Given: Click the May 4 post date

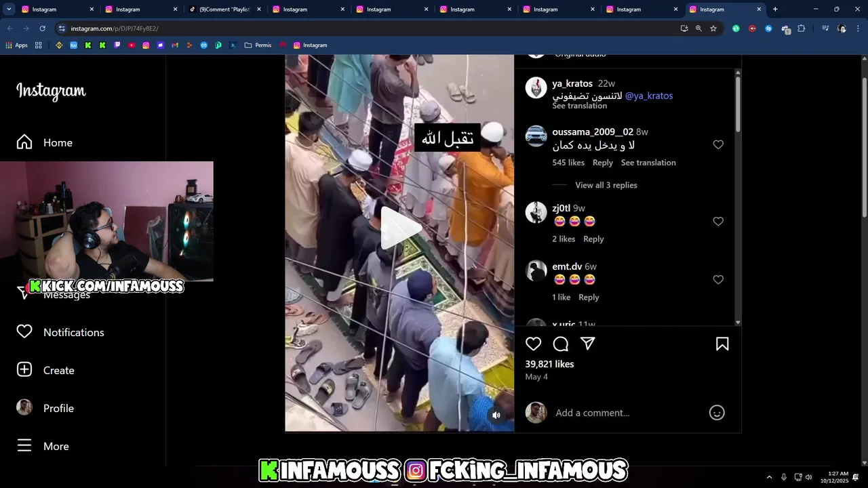Looking at the screenshot, I should [x=536, y=376].
